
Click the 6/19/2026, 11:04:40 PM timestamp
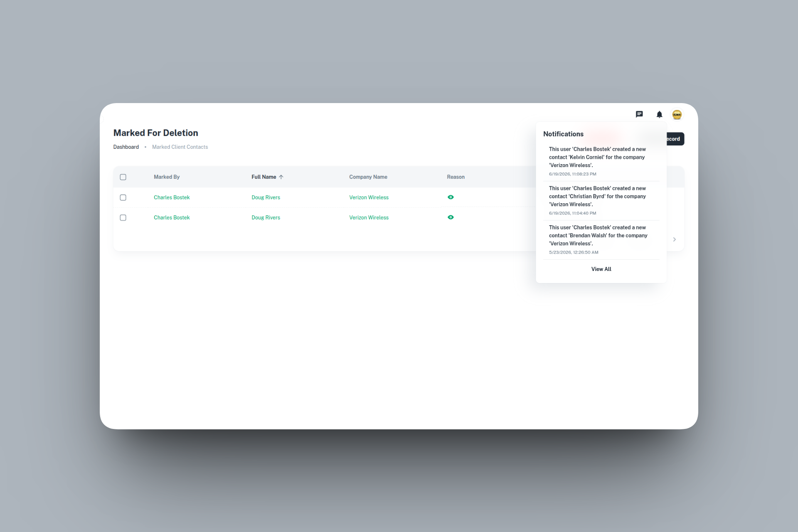pyautogui.click(x=572, y=213)
